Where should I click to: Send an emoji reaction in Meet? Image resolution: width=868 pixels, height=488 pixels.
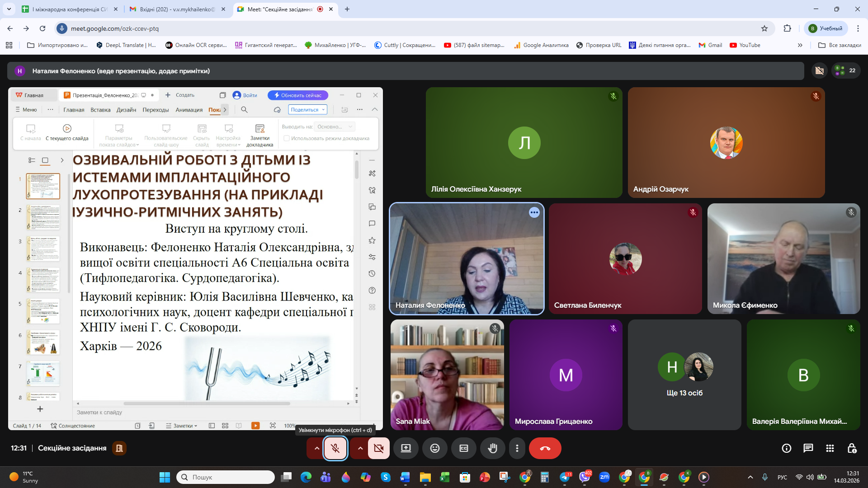tap(435, 448)
